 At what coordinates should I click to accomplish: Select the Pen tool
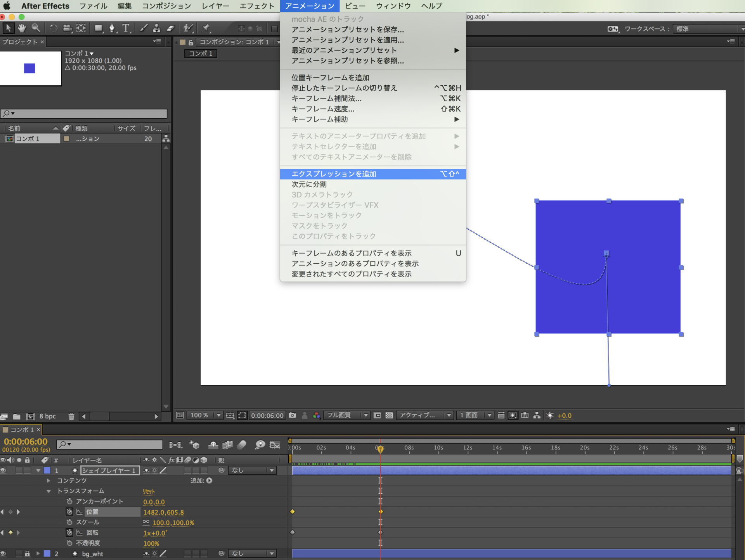coord(112,28)
